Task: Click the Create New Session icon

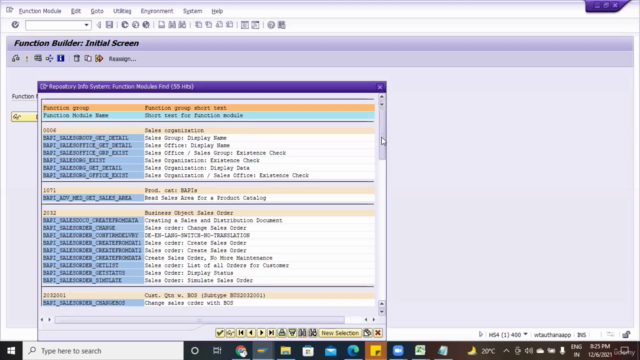Action: tap(244, 25)
